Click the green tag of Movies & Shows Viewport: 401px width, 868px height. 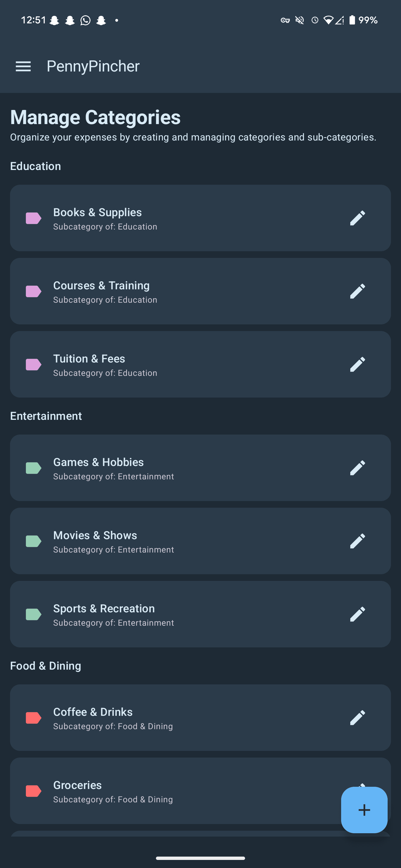(33, 541)
